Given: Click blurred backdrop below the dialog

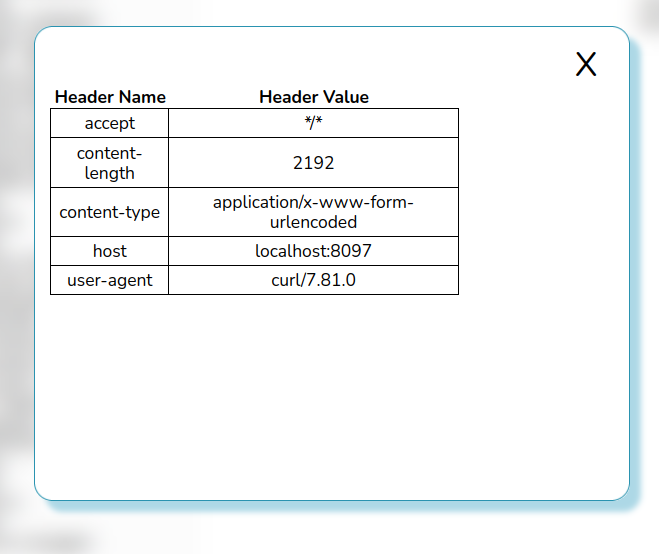Looking at the screenshot, I should click(330, 530).
